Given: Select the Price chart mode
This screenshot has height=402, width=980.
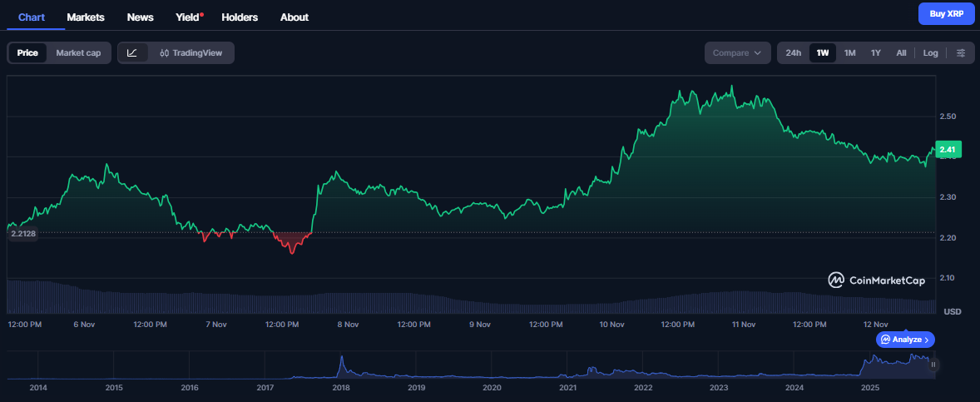Looking at the screenshot, I should (27, 53).
